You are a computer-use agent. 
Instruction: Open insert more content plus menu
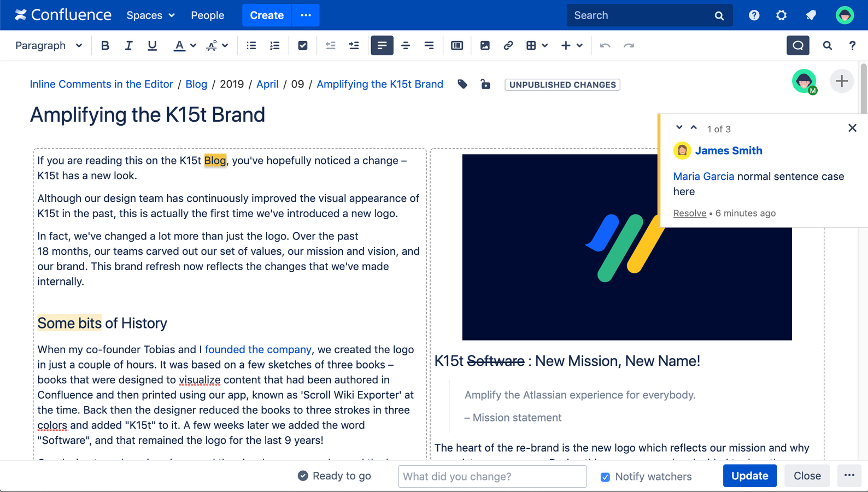[x=572, y=45]
